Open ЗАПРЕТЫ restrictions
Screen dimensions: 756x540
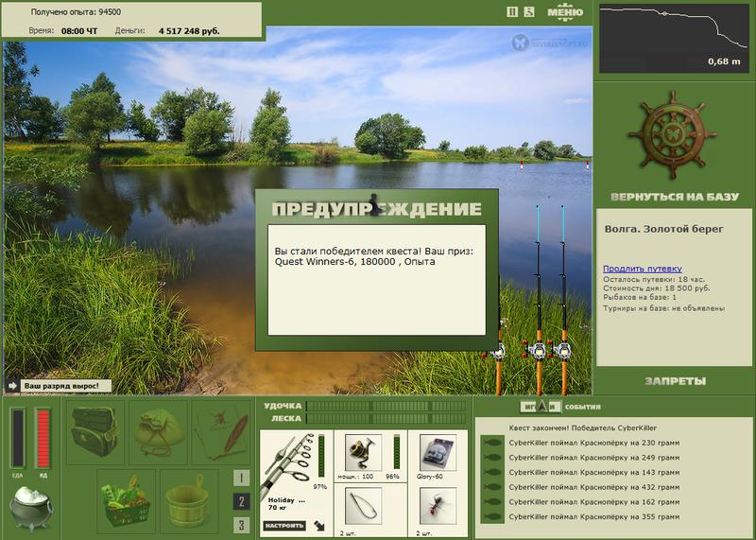(675, 381)
